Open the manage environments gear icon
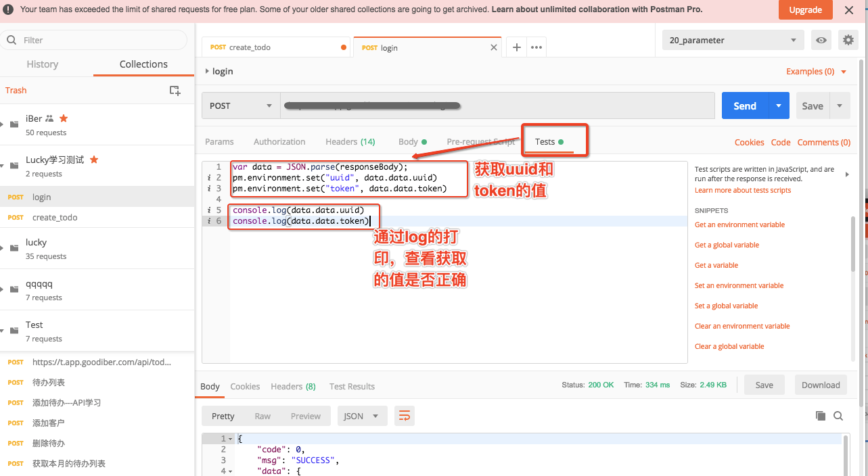 [848, 40]
